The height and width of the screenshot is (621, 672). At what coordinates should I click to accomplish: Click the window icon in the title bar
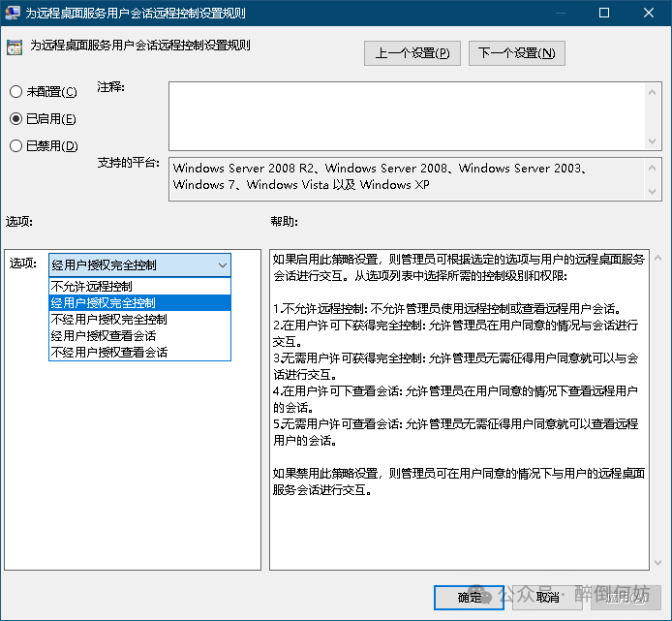12,14
